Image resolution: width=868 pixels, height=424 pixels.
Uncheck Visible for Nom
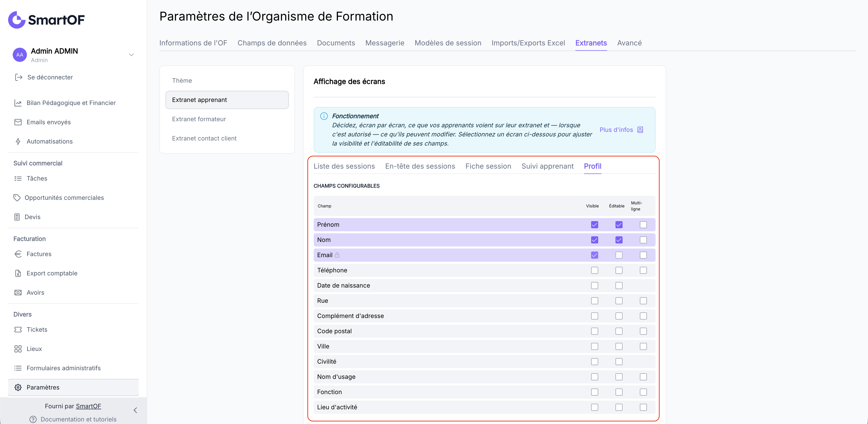(594, 240)
